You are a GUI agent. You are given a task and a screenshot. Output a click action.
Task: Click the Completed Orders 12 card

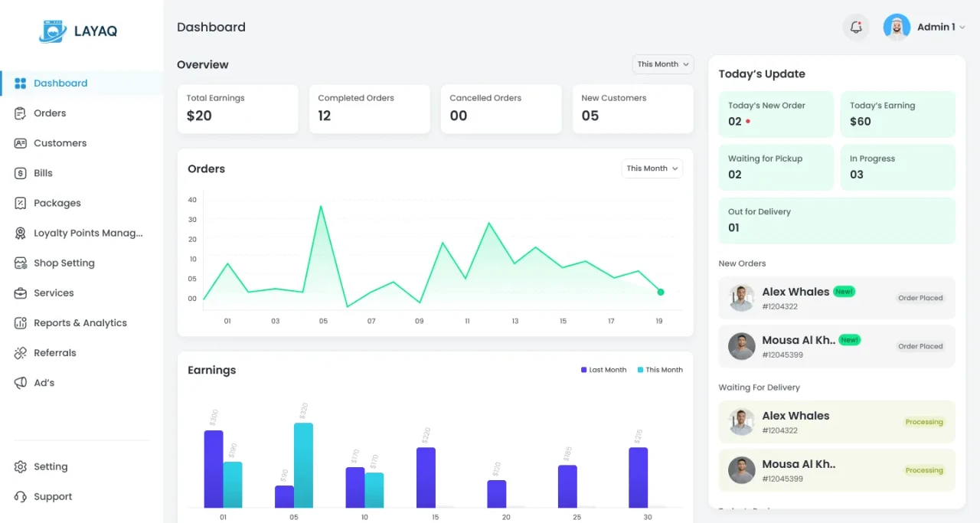[x=370, y=109]
